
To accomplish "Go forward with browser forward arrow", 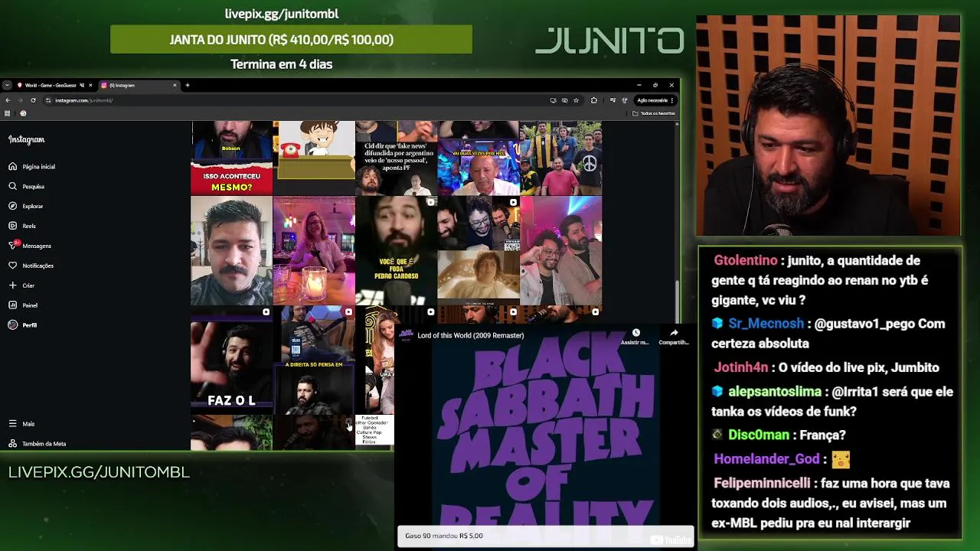I will point(21,100).
